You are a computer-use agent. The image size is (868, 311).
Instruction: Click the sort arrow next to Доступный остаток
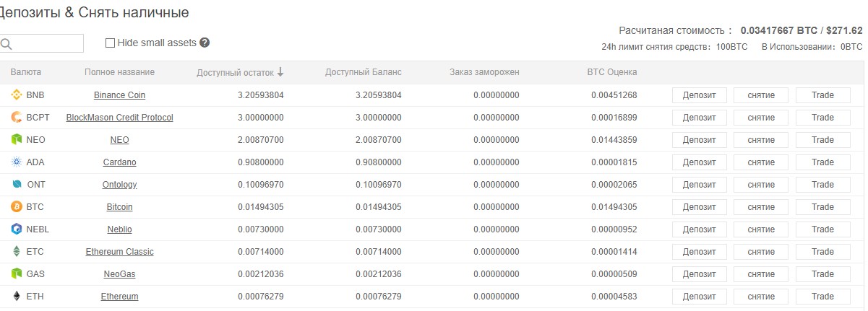coord(280,72)
